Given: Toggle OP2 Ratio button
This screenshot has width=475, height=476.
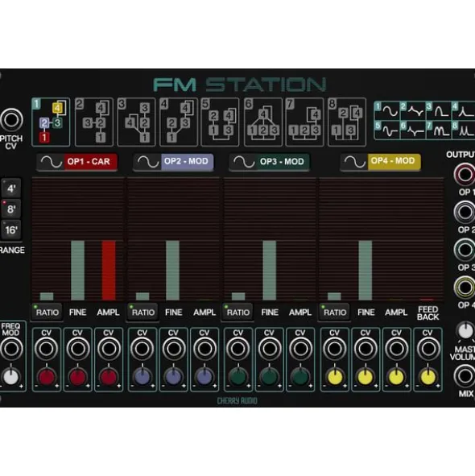Looking at the screenshot, I should (143, 312).
